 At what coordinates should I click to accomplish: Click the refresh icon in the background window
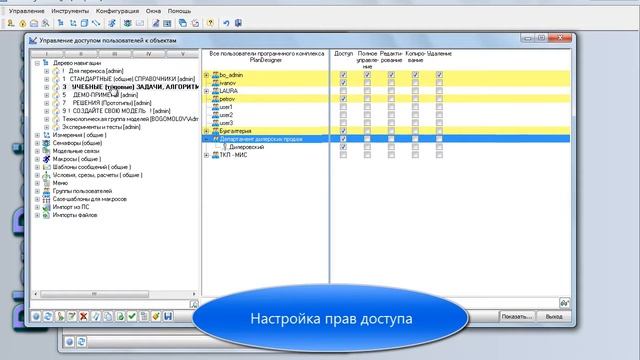[81, 342]
